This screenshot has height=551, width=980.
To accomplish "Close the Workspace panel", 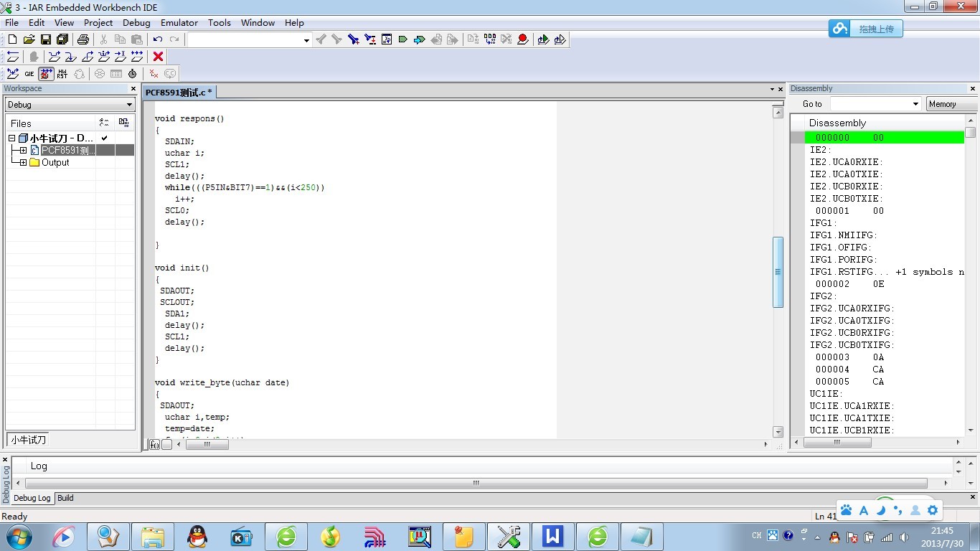I will coord(133,89).
